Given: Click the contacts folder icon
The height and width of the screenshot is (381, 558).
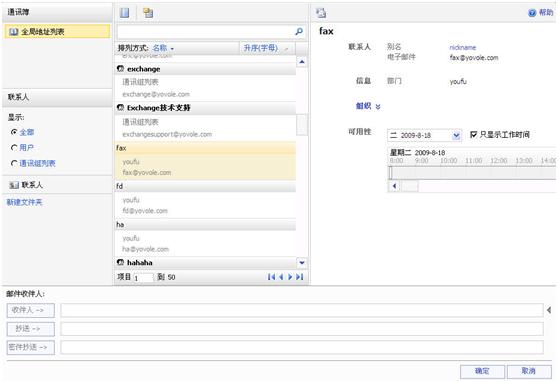Looking at the screenshot, I should coord(14,185).
